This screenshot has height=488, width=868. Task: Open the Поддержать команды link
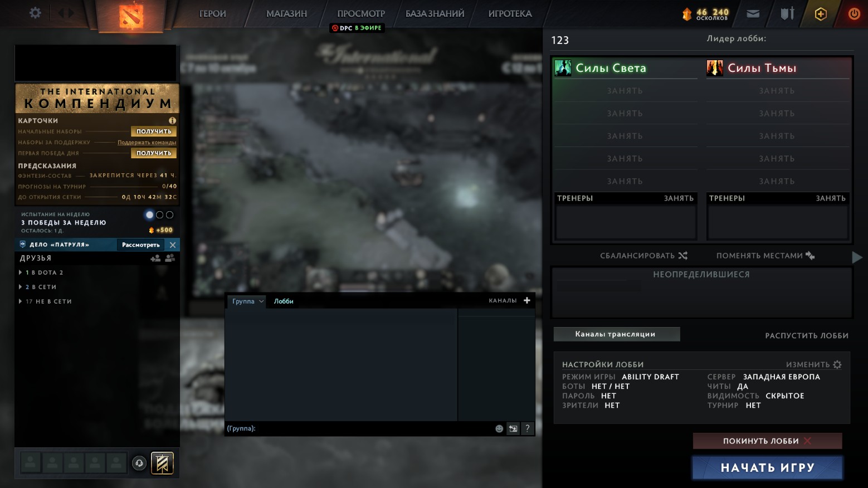click(x=147, y=143)
